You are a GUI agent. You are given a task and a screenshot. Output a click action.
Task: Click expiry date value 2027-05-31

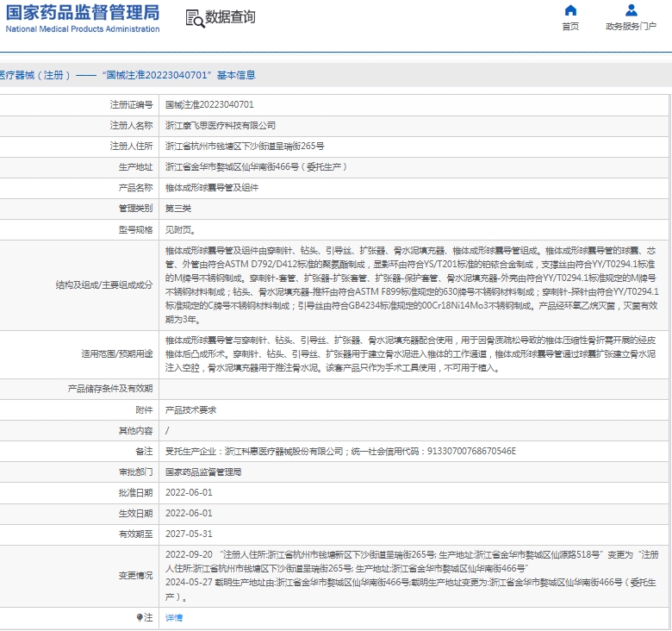tap(189, 534)
